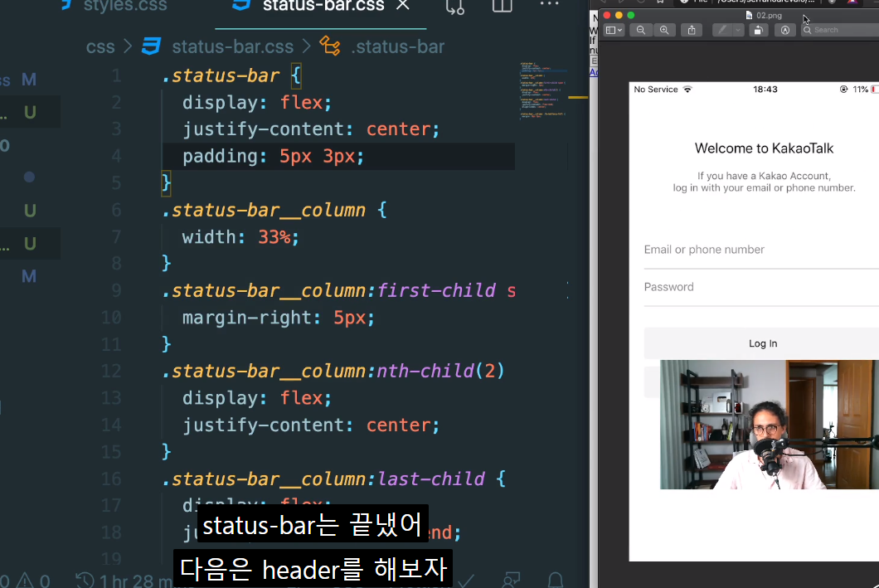Image resolution: width=879 pixels, height=588 pixels.
Task: Click the warnings triangle icon in status bar
Action: pos(25,581)
